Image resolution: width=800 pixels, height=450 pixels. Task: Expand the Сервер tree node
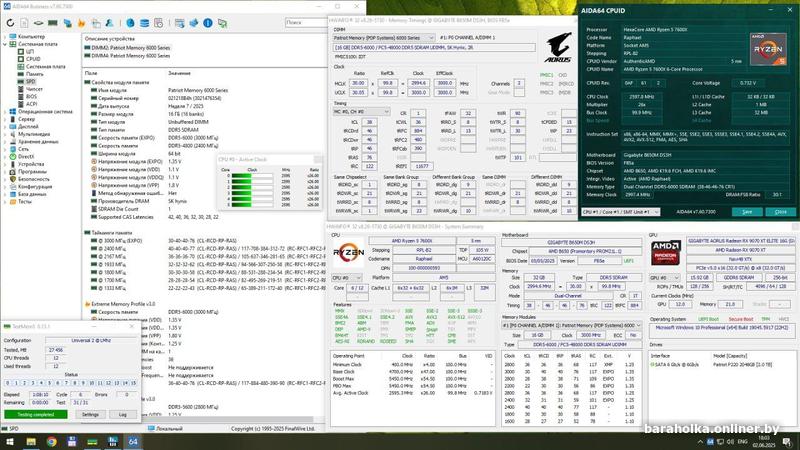pos(5,119)
